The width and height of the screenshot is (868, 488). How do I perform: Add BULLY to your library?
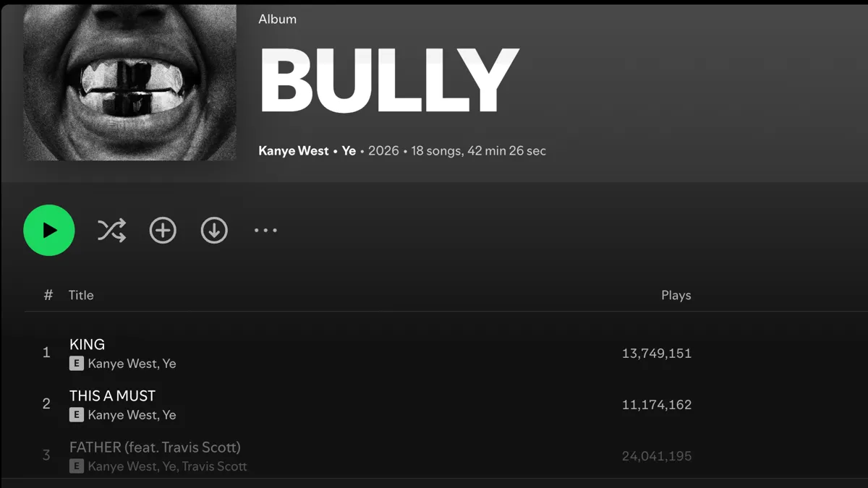[163, 231]
